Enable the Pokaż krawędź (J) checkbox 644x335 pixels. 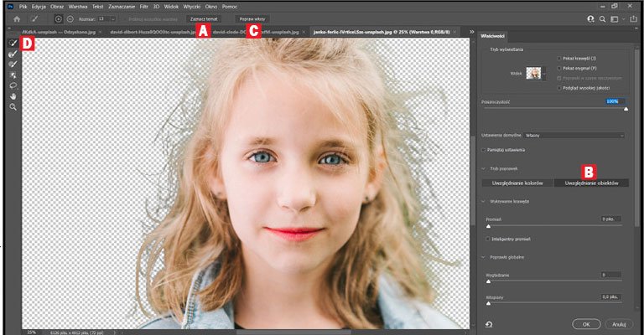click(559, 59)
